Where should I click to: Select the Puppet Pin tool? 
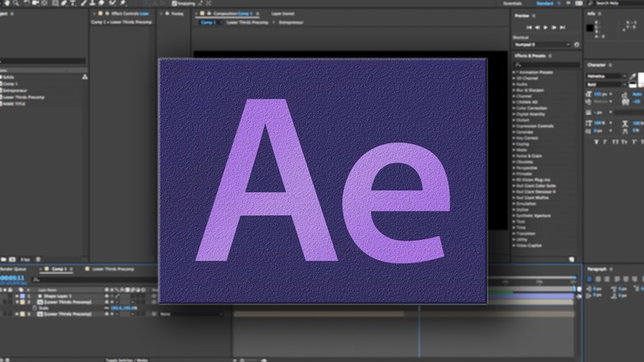tap(123, 3)
